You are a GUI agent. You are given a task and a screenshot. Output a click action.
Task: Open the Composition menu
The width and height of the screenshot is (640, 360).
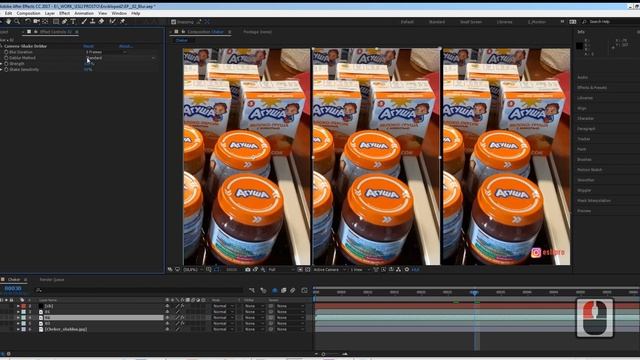click(29, 13)
